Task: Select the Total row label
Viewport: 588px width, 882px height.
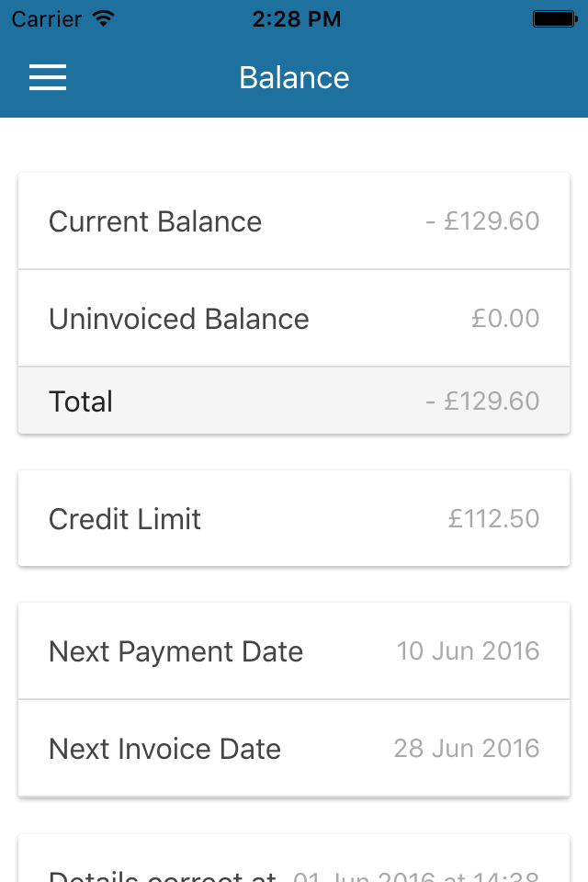Action: (x=81, y=401)
